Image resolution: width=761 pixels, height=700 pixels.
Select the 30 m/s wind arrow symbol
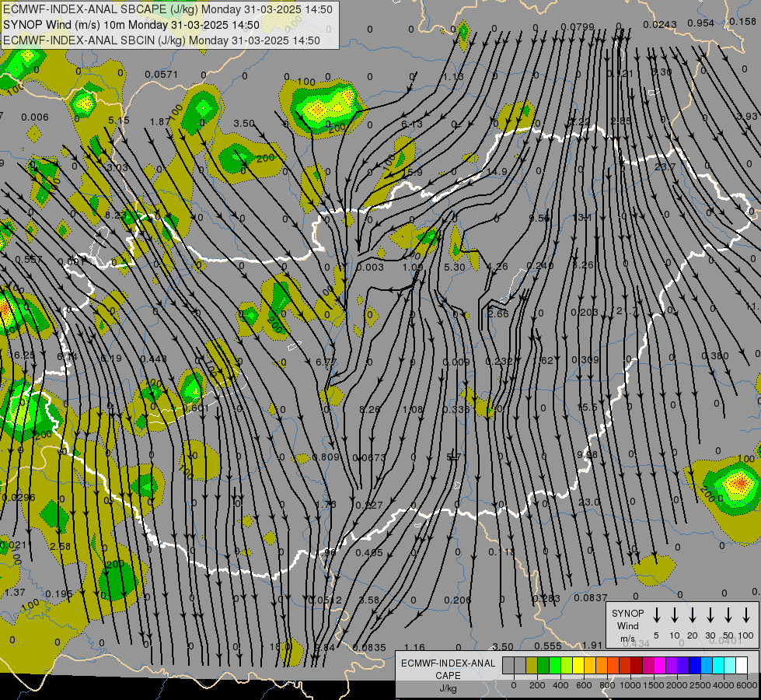coord(710,615)
